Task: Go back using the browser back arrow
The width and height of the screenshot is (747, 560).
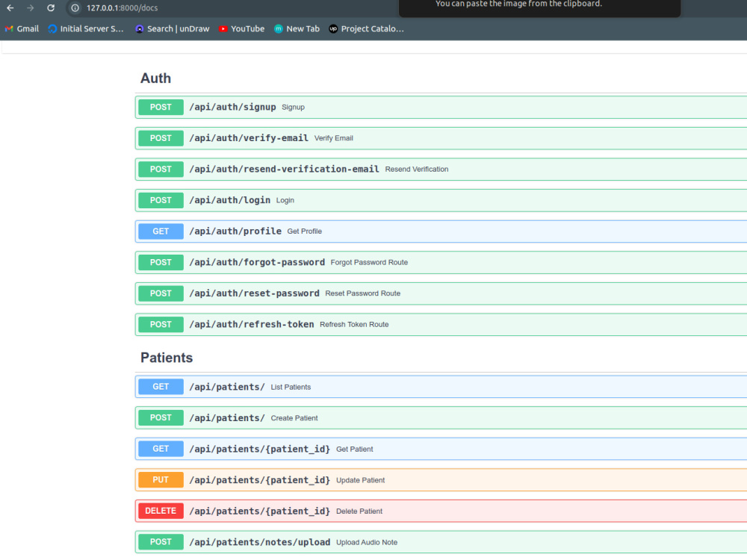Action: click(10, 7)
